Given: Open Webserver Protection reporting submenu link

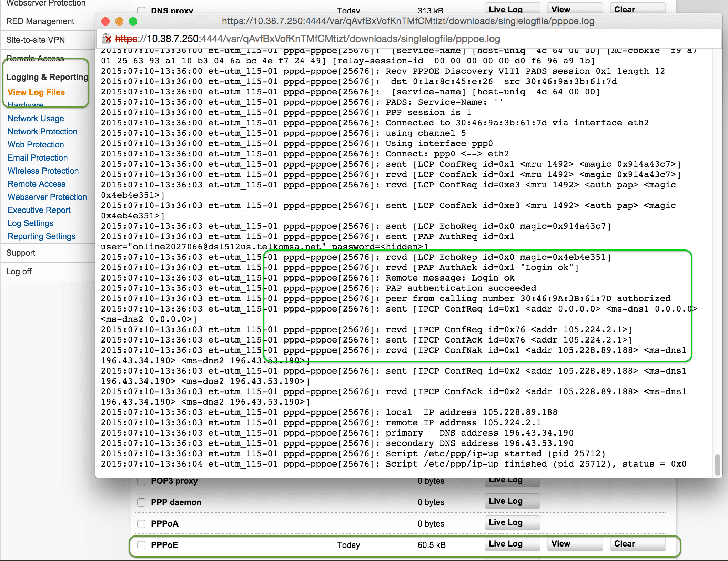Looking at the screenshot, I should (47, 197).
